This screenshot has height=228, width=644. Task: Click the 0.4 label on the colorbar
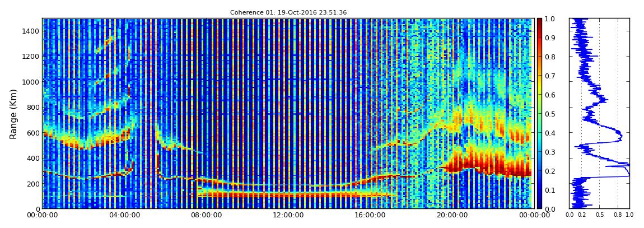coord(549,133)
